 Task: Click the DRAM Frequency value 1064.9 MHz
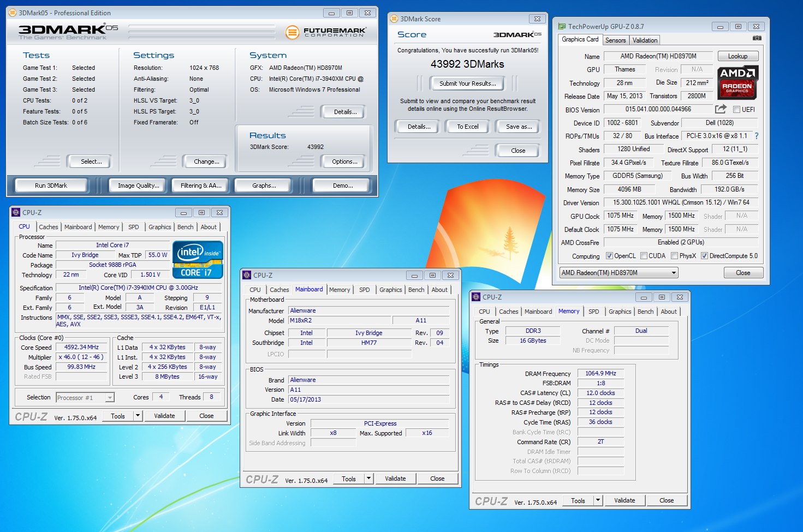tap(600, 374)
